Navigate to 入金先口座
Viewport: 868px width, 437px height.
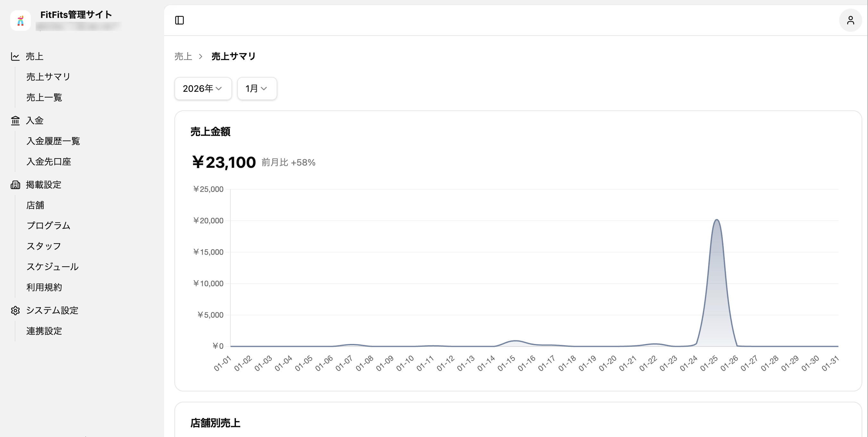pos(49,161)
